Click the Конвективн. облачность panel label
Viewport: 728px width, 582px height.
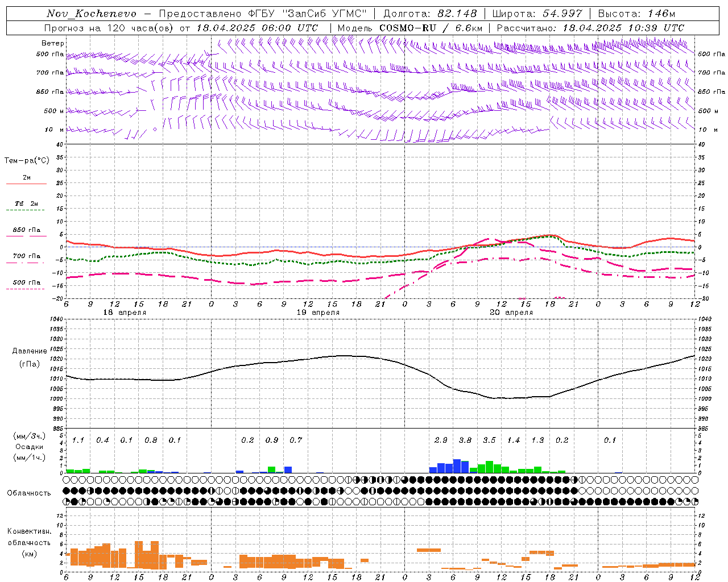(x=29, y=542)
